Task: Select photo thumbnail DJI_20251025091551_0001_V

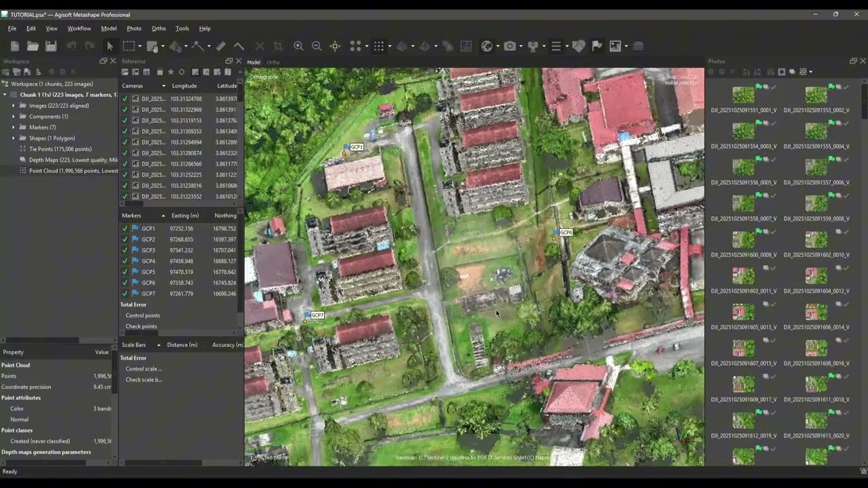Action: click(x=744, y=95)
